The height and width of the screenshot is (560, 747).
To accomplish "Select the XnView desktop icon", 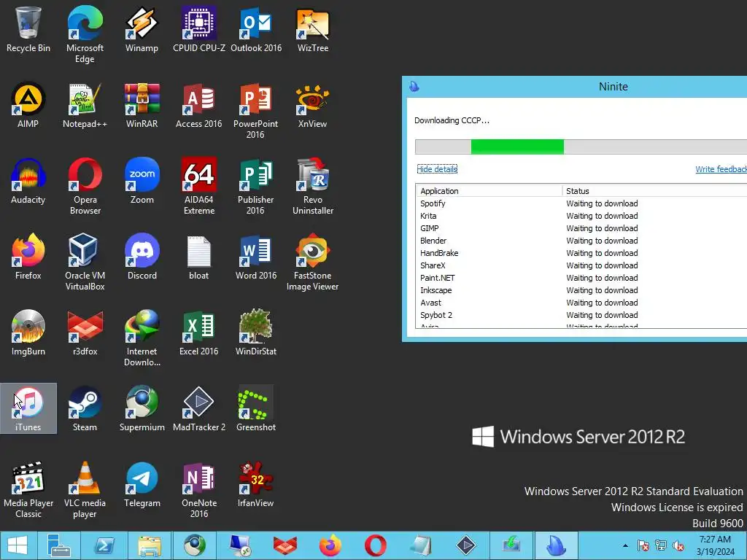I will click(x=312, y=105).
